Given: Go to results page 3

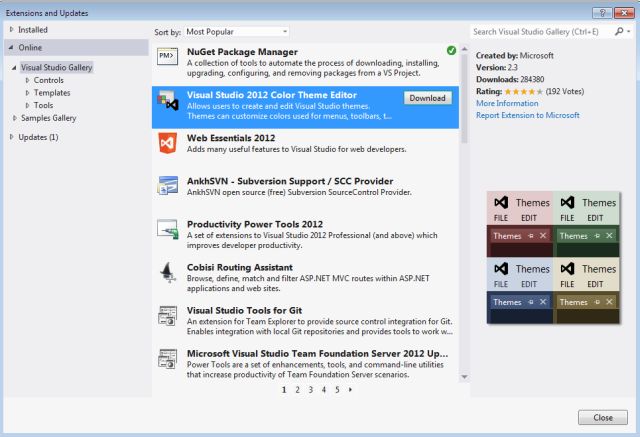Looking at the screenshot, I should [x=311, y=390].
